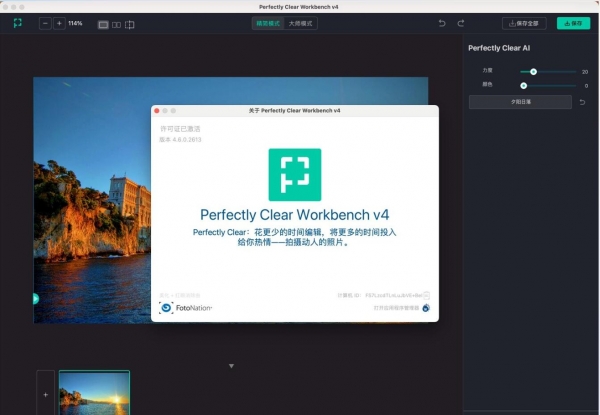600x415 pixels.
Task: Add an image with the filmstrip plus button
Action: [x=46, y=394]
